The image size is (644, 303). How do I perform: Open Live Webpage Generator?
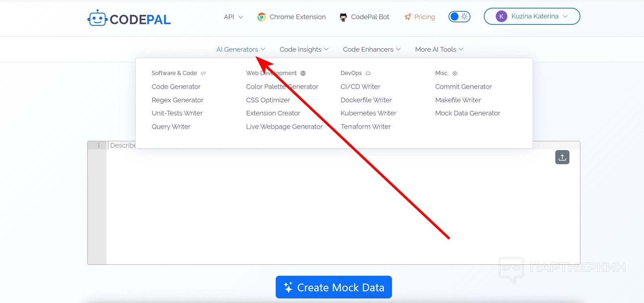click(x=285, y=127)
